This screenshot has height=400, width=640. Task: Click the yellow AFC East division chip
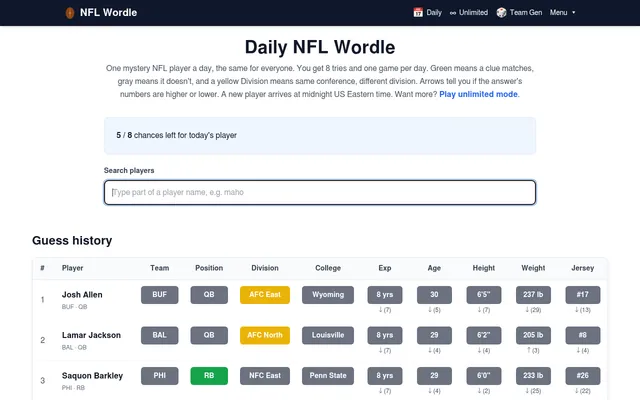pos(265,295)
